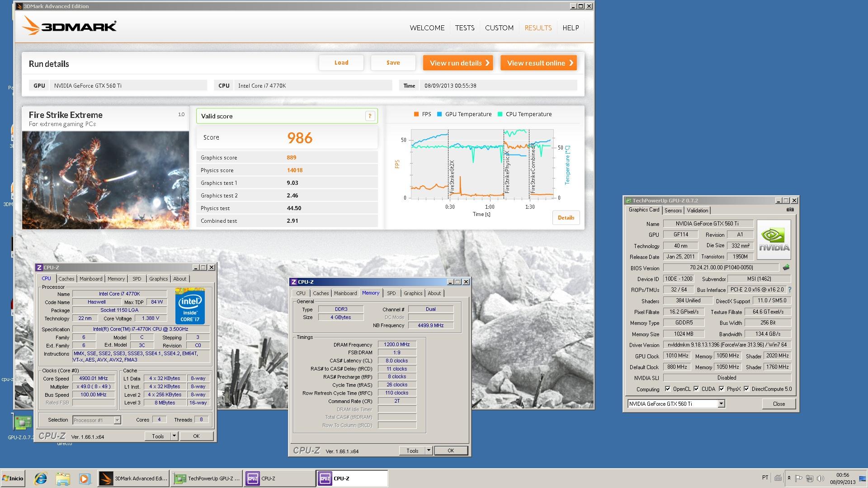Click the Save button in Run details

point(393,63)
